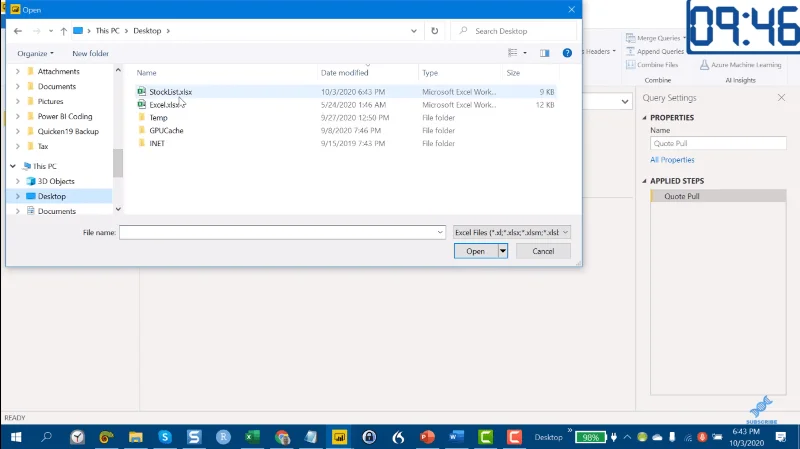Screen dimensions: 800x449
Task: Change view layout with view icon
Action: (x=513, y=53)
